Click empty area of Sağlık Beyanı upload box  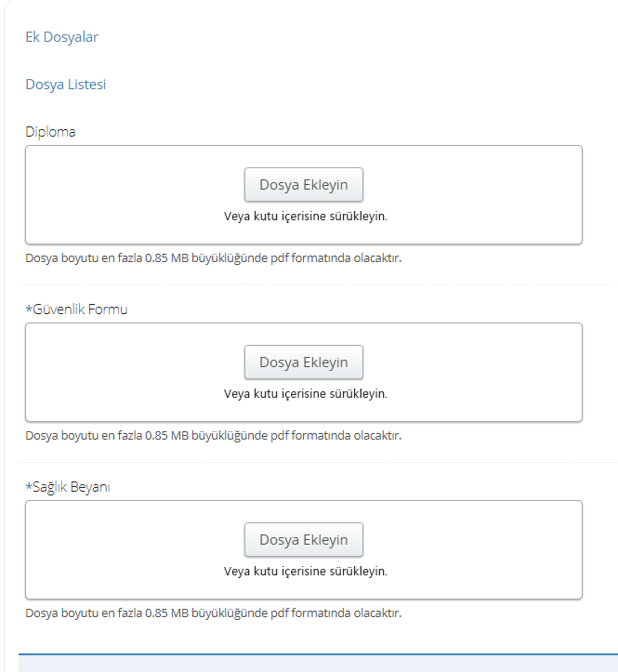tap(128, 550)
